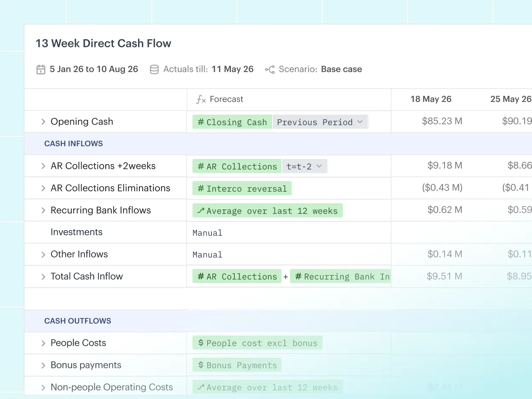Expand the AR Collections +2weeks row
The height and width of the screenshot is (399, 532).
pyautogui.click(x=43, y=166)
